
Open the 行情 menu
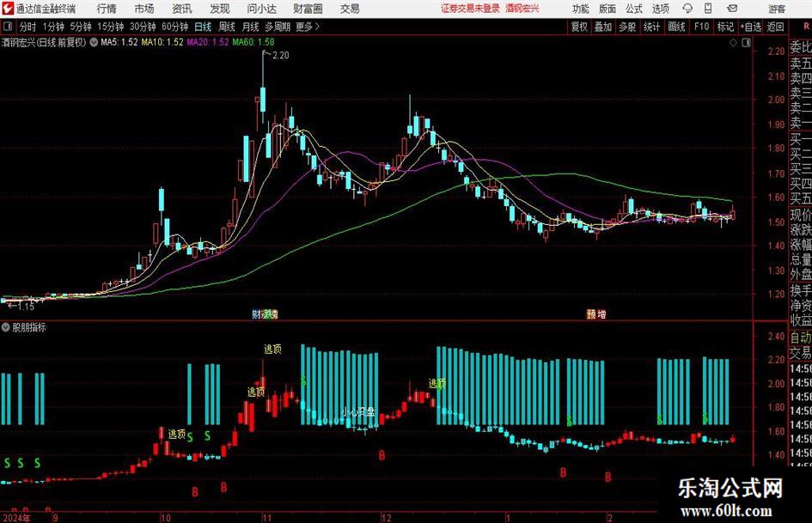[107, 9]
